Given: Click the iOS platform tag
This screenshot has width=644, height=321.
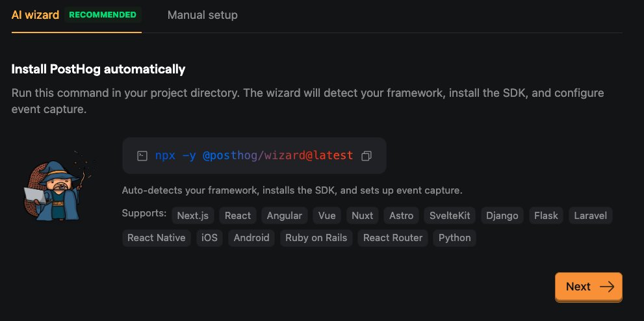Looking at the screenshot, I should [209, 238].
